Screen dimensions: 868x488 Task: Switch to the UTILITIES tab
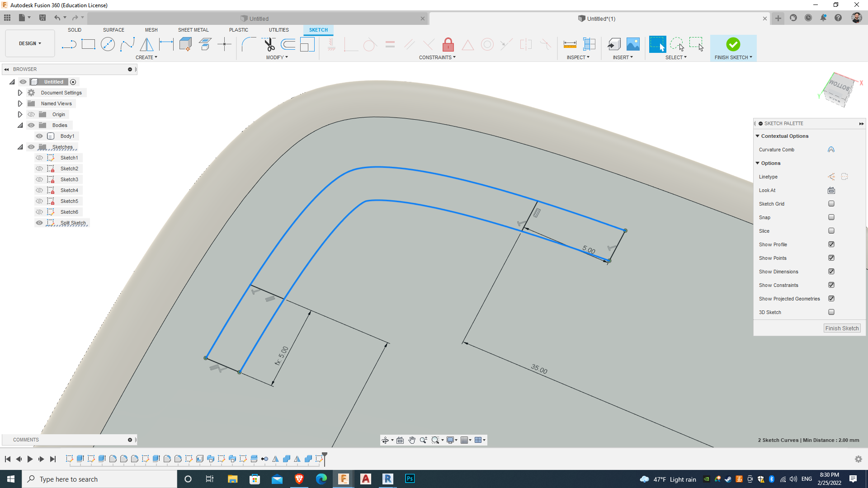278,30
